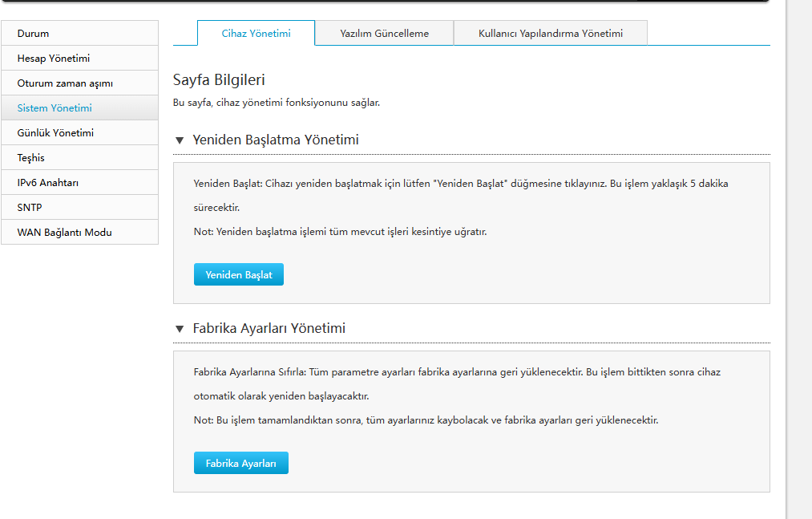
Task: Switch to Cihaz Yönetimi tab
Action: pyautogui.click(x=256, y=33)
